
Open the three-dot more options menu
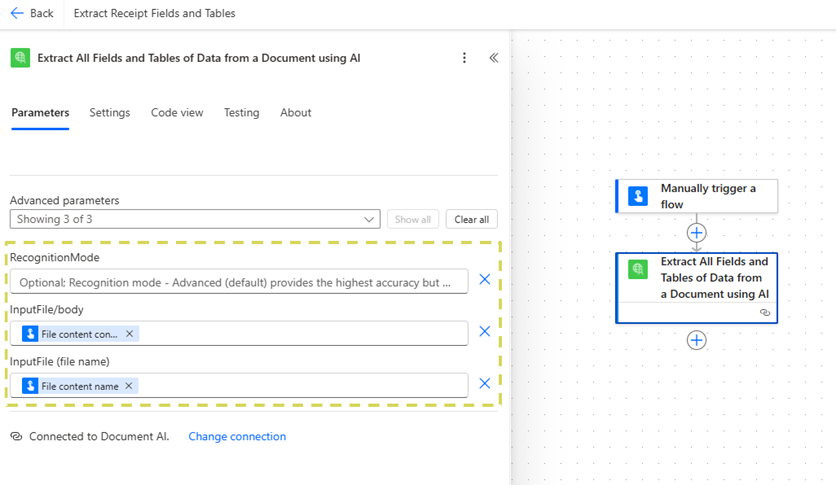click(464, 58)
